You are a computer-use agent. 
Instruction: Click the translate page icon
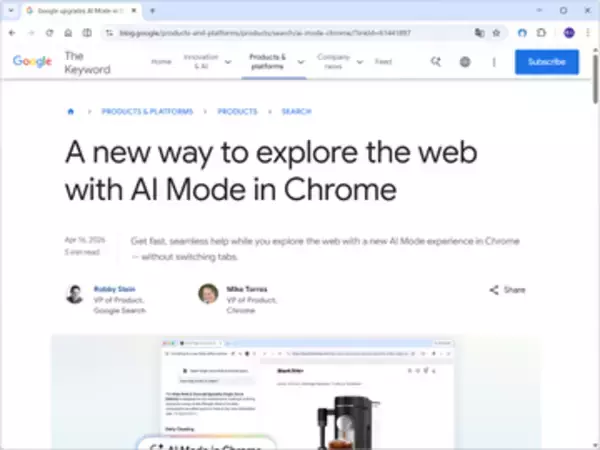point(479,33)
